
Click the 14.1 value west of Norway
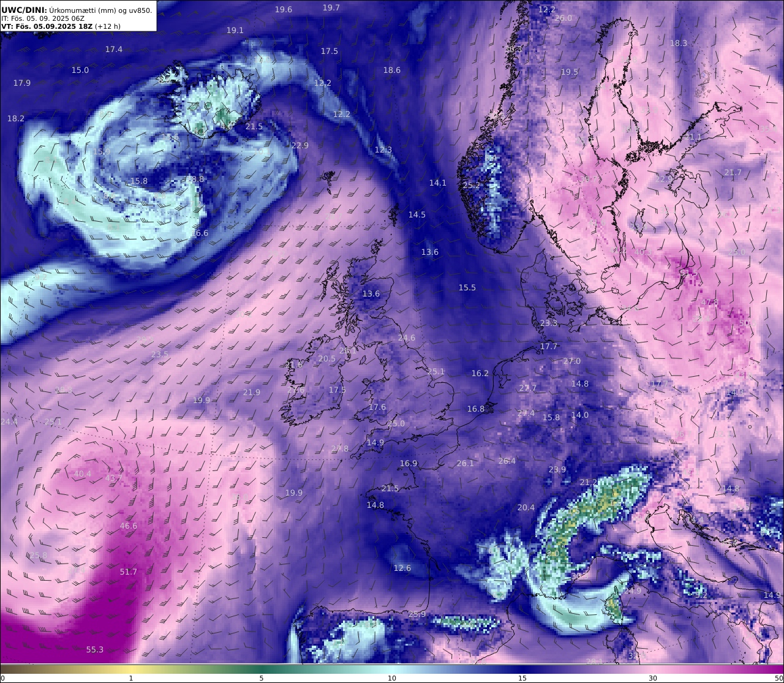click(437, 183)
